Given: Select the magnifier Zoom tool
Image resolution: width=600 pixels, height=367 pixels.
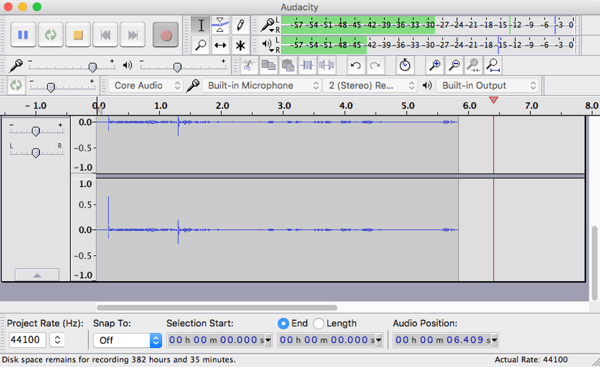Looking at the screenshot, I should 201,45.
